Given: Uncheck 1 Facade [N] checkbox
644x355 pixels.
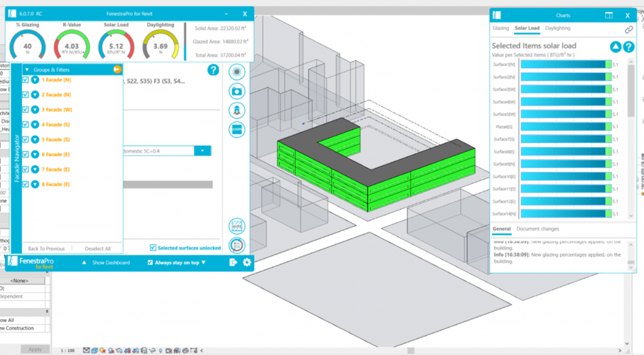Looking at the screenshot, I should 25,80.
